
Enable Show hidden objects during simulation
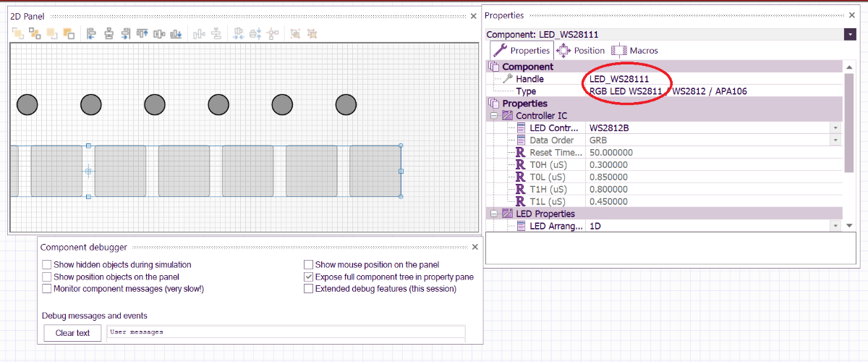click(47, 265)
